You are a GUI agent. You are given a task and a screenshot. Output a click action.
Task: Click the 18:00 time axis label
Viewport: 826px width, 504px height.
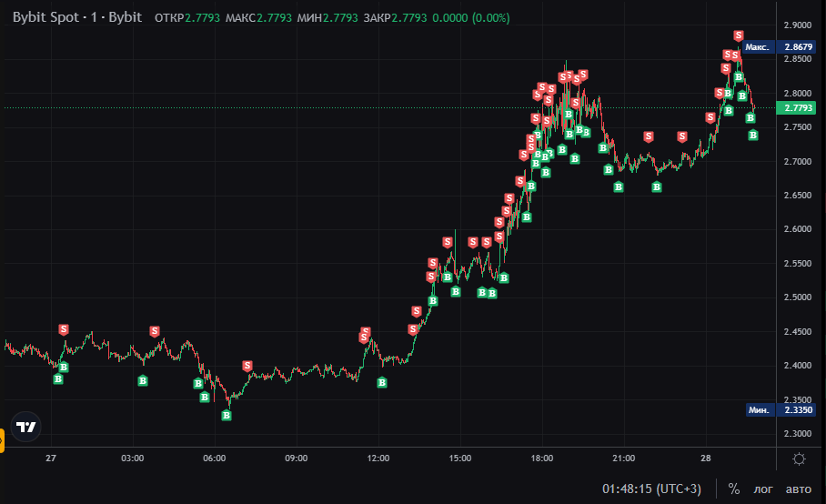click(x=542, y=459)
